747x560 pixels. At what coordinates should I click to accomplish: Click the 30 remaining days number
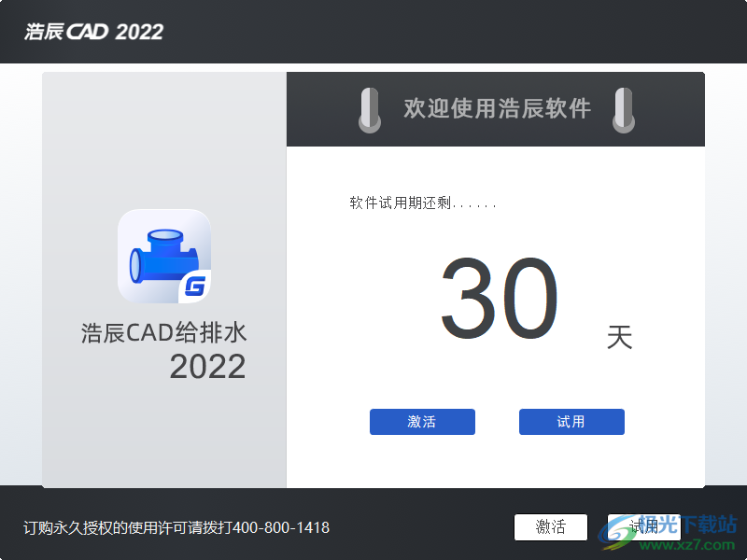pyautogui.click(x=499, y=298)
